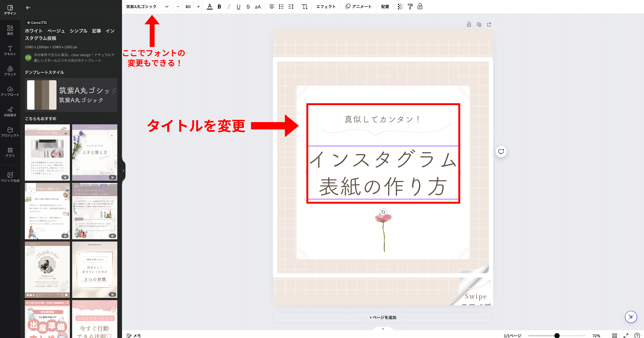Open the help question mark
644x338 pixels.
click(637, 336)
